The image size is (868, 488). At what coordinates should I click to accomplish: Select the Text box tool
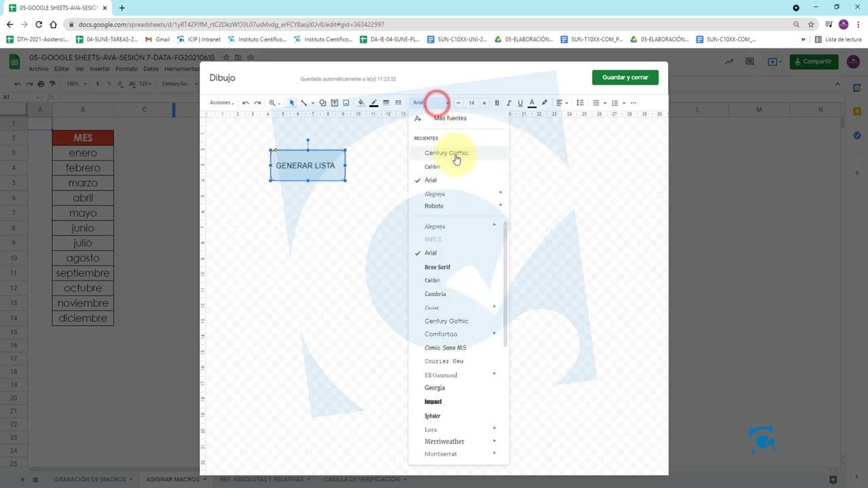(x=334, y=103)
